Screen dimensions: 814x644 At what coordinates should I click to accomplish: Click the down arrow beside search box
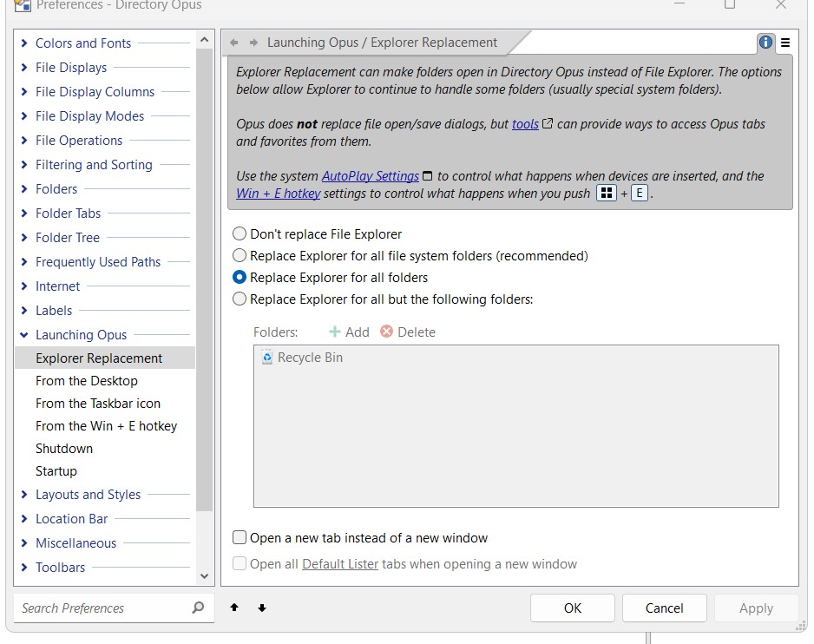pyautogui.click(x=261, y=608)
